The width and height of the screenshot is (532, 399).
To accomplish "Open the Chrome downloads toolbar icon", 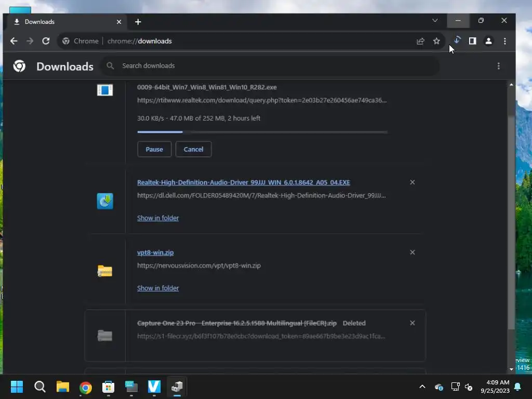I will coord(457,41).
